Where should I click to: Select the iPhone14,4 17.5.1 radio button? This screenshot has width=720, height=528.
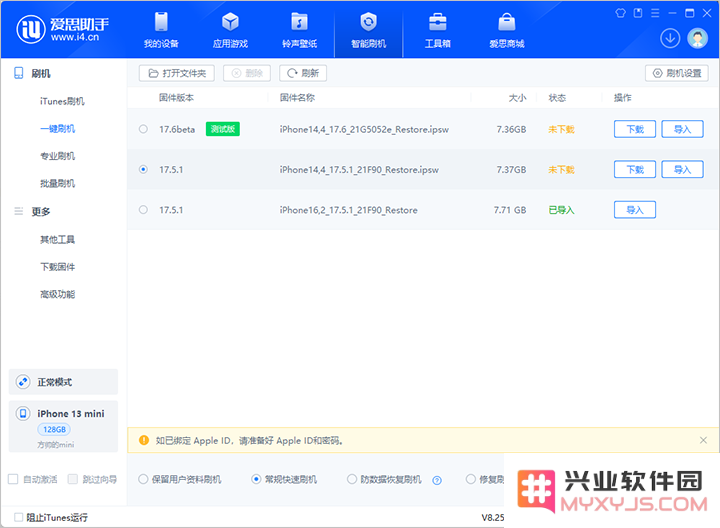(x=143, y=169)
